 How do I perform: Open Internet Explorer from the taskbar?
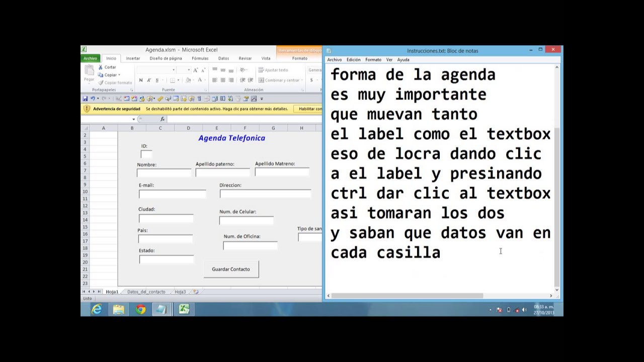[96, 309]
